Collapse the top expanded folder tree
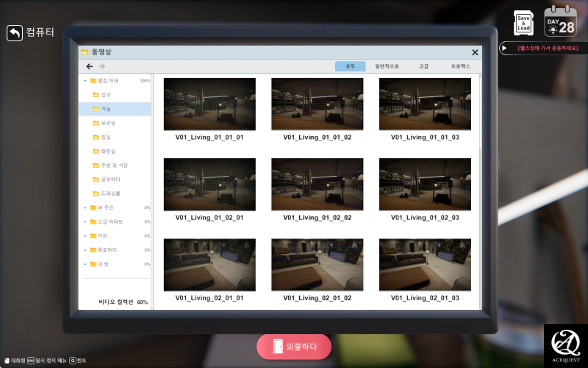 point(85,81)
